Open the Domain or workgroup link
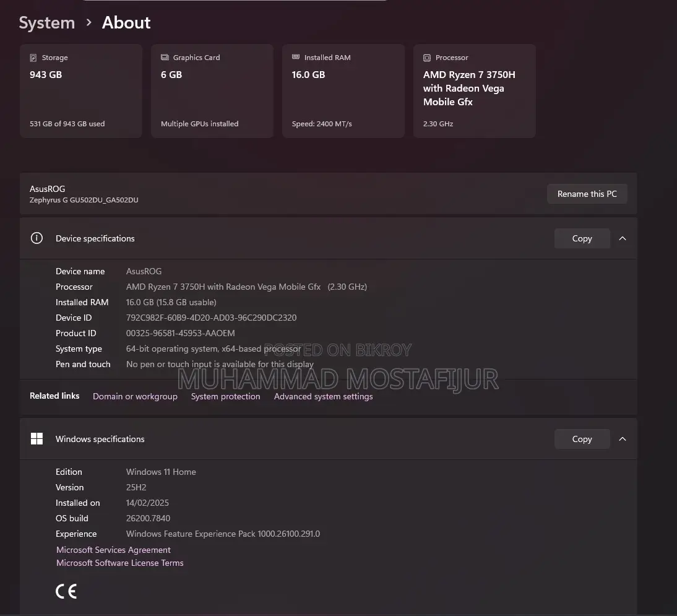This screenshot has height=616, width=677. click(135, 396)
